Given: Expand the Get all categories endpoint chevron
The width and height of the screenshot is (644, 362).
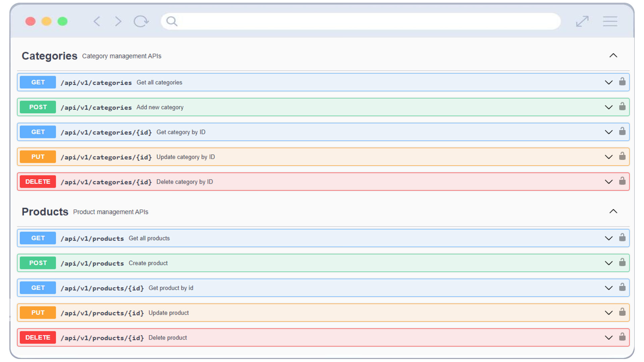Looking at the screenshot, I should click(x=608, y=82).
